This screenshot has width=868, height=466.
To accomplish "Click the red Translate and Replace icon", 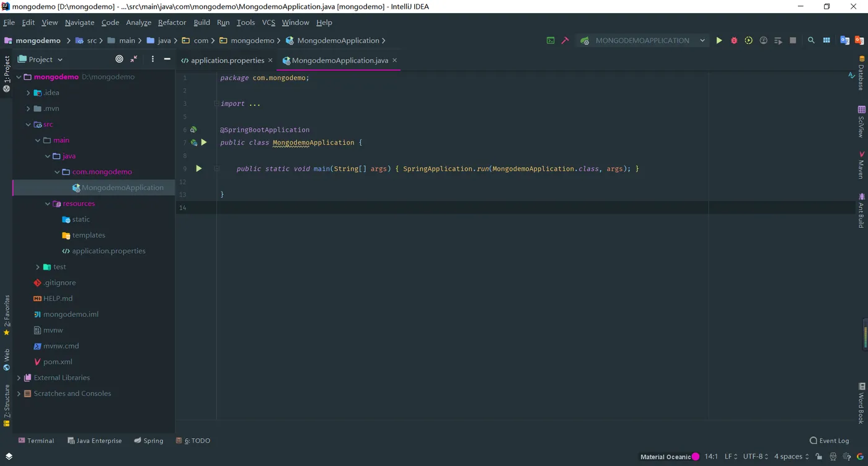I will (x=859, y=40).
